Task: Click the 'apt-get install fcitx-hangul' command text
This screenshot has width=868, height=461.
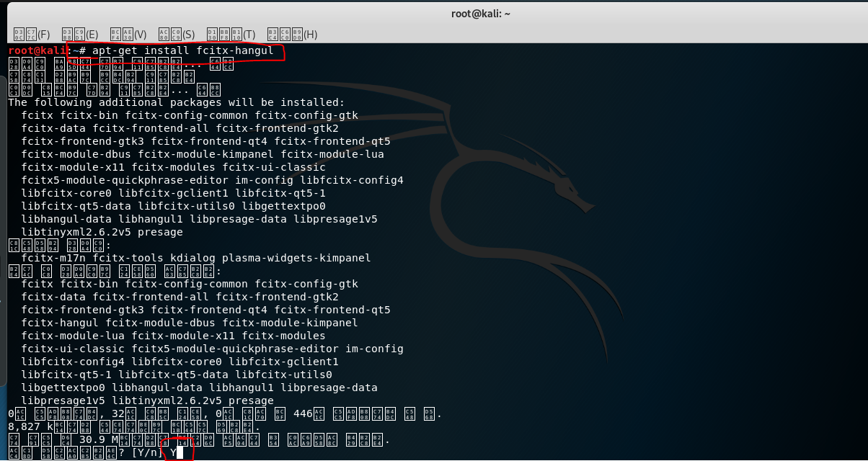Action: click(x=183, y=51)
